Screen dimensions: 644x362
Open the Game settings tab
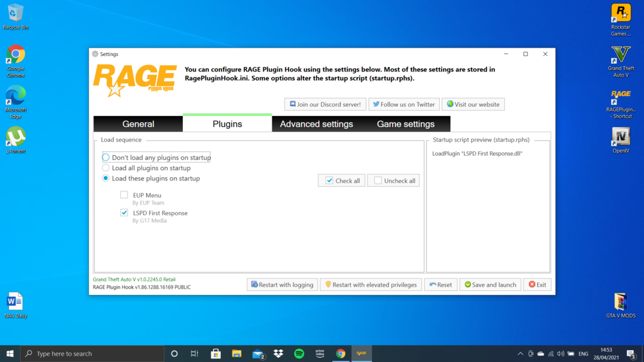click(406, 124)
